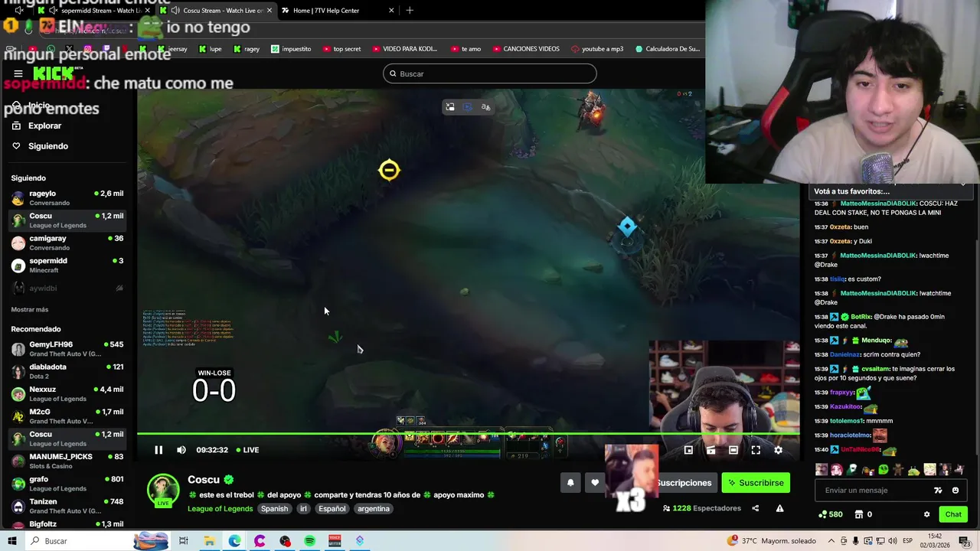The width and height of the screenshot is (980, 551).
Task: Click the irl tag
Action: coord(303,509)
